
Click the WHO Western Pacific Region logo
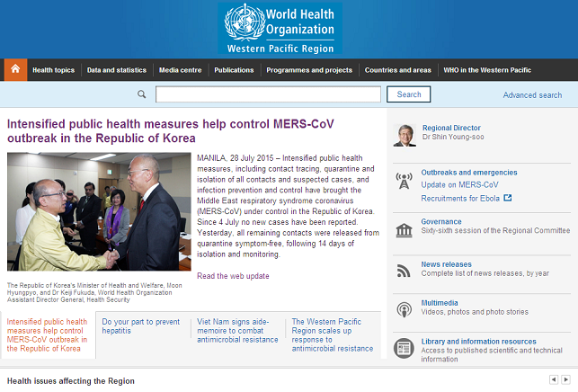click(280, 28)
